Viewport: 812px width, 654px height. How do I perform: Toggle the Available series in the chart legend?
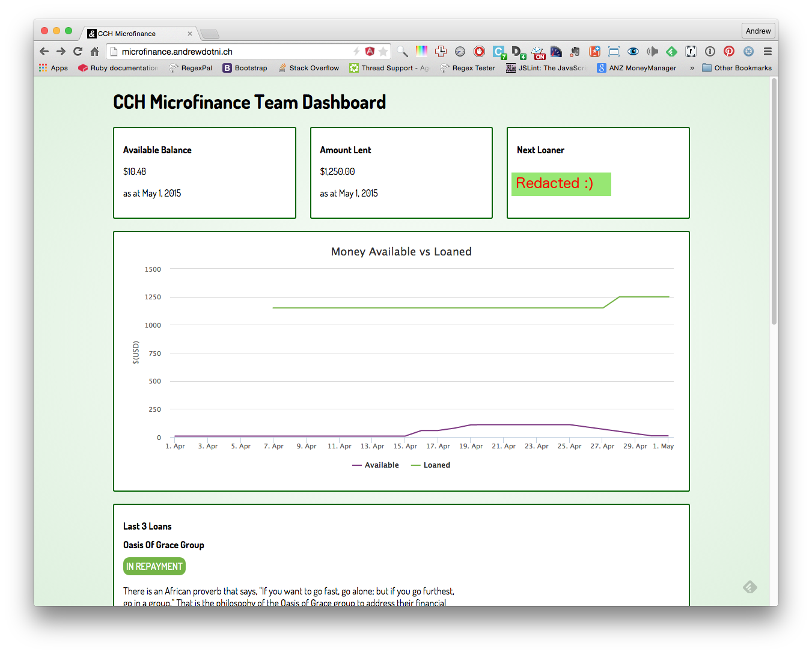[376, 465]
